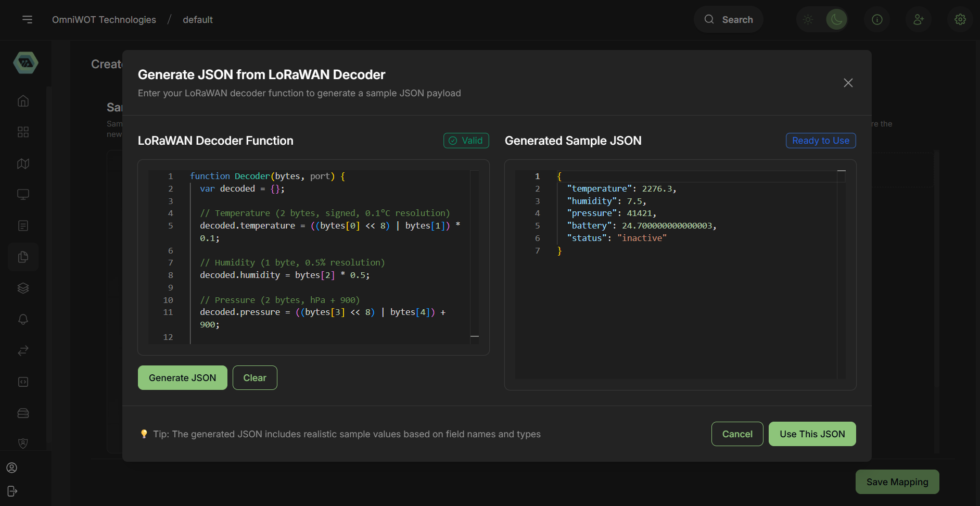The image size is (980, 506).
Task: Toggle the sidebar with hamburger menu
Action: pos(27,19)
